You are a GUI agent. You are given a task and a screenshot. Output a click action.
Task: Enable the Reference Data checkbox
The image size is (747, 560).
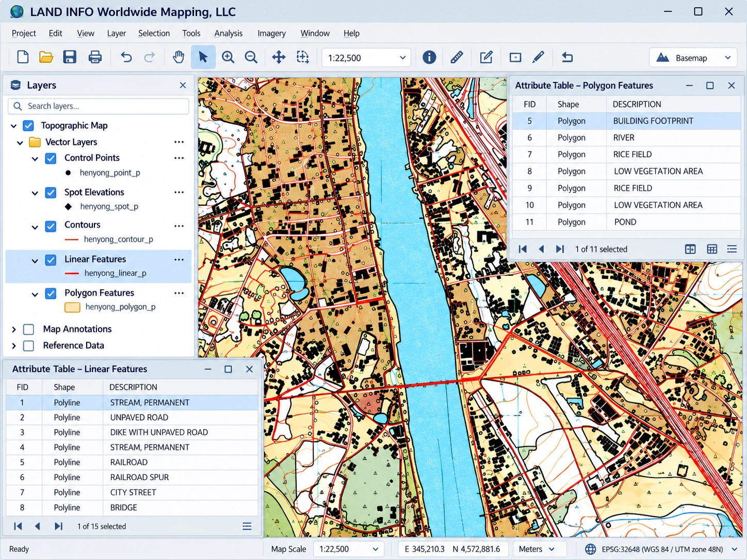[29, 345]
